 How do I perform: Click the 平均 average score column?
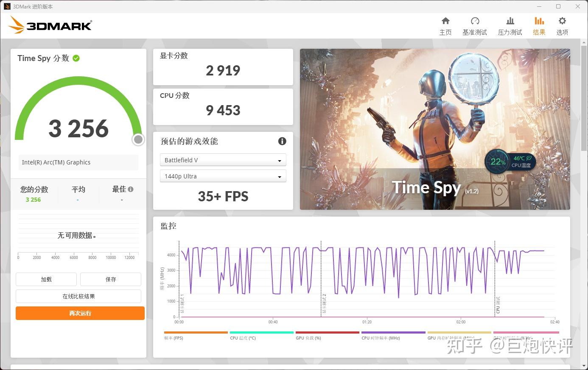pos(78,194)
